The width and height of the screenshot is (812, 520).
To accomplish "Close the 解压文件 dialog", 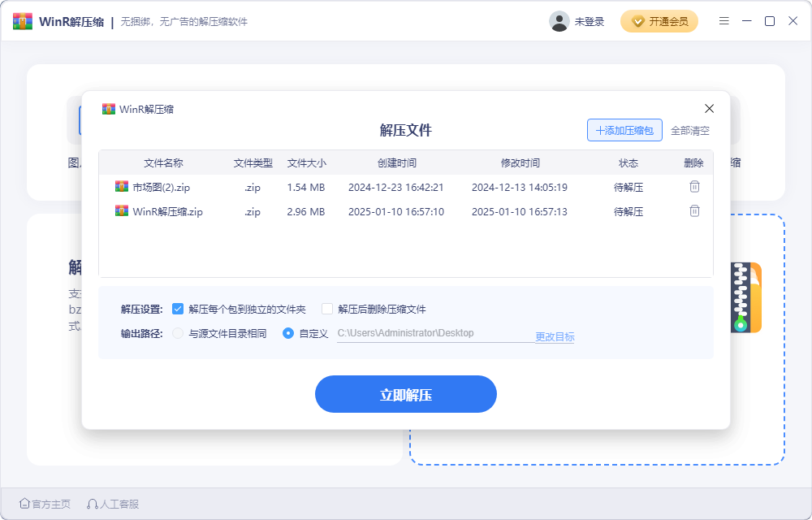I will [709, 109].
